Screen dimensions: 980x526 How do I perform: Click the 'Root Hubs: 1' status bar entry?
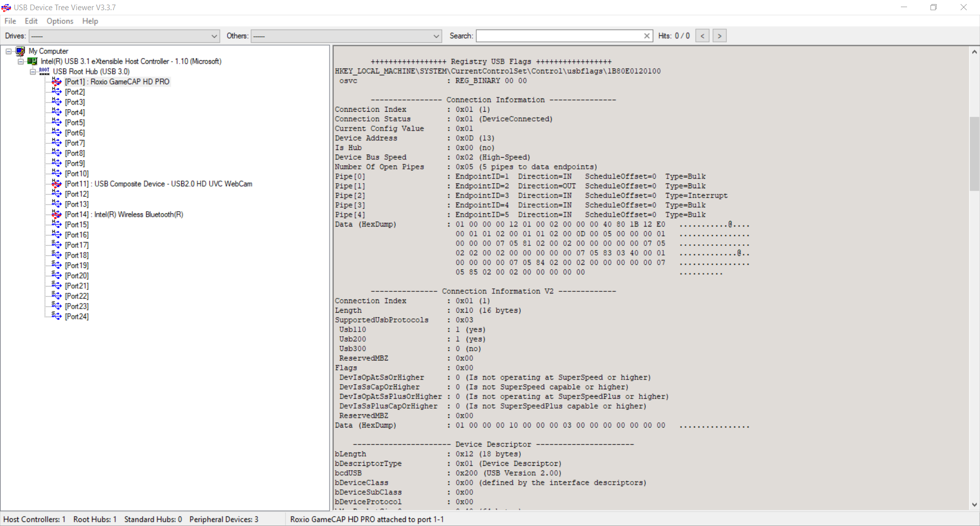point(95,519)
